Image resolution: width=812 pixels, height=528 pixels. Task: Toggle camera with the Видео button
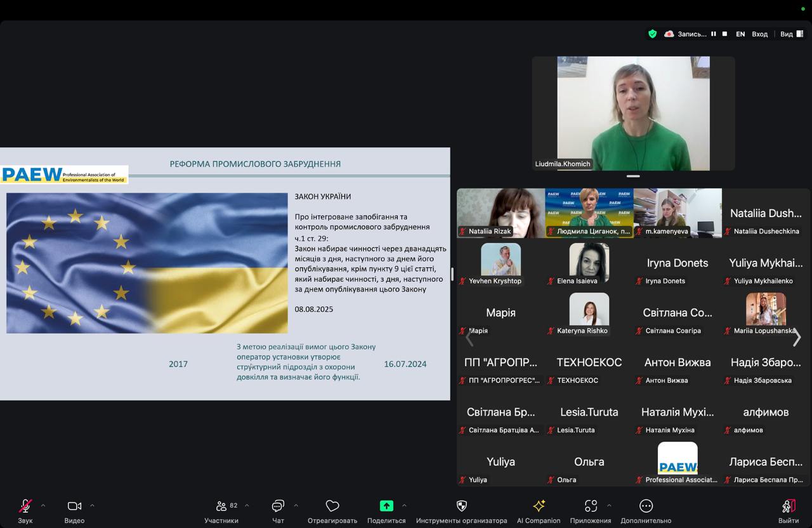coord(74,506)
